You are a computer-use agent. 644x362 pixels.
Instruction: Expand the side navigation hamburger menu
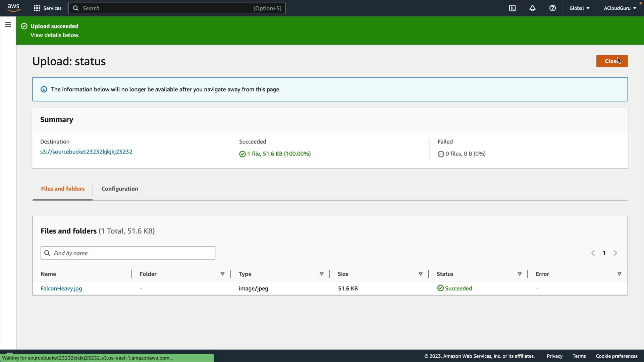[8, 24]
